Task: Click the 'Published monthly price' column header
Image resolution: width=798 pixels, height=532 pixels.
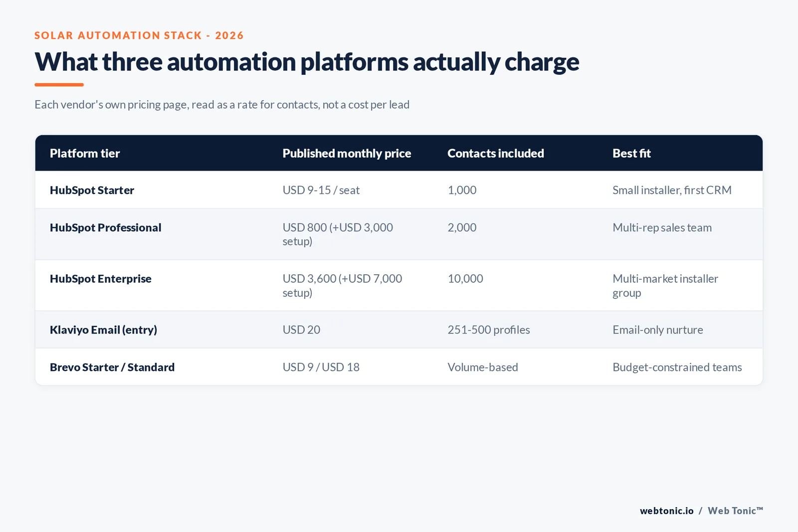Action: [x=347, y=153]
